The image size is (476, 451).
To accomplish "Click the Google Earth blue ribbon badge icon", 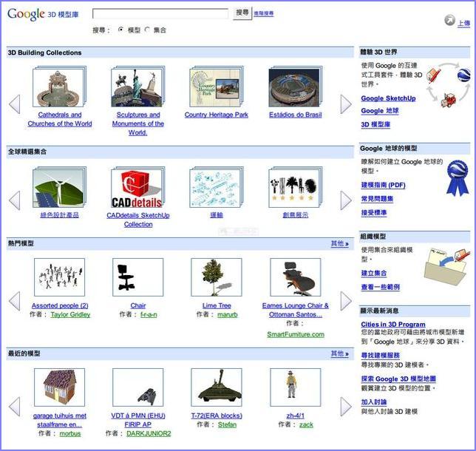I will click(458, 177).
